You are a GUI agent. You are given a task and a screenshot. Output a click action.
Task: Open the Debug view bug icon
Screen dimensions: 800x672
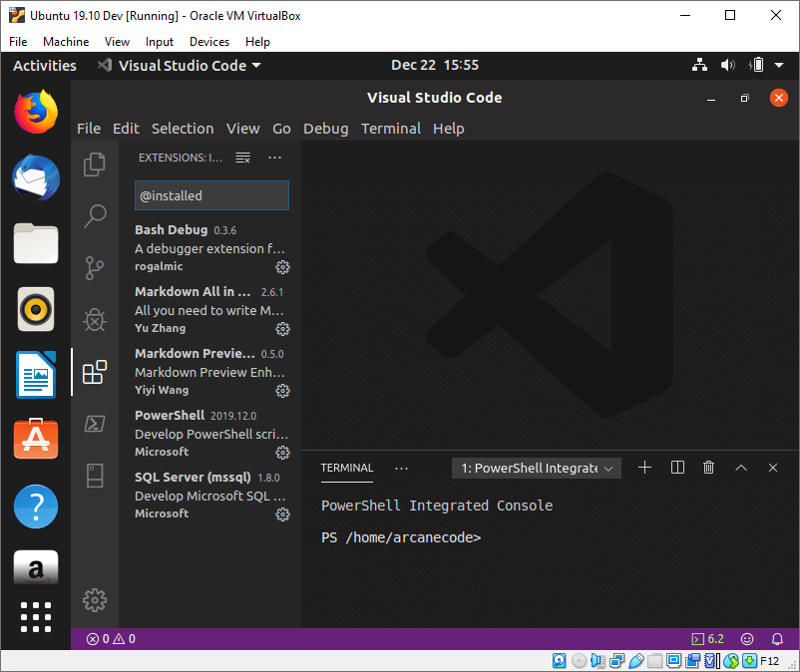point(95,320)
